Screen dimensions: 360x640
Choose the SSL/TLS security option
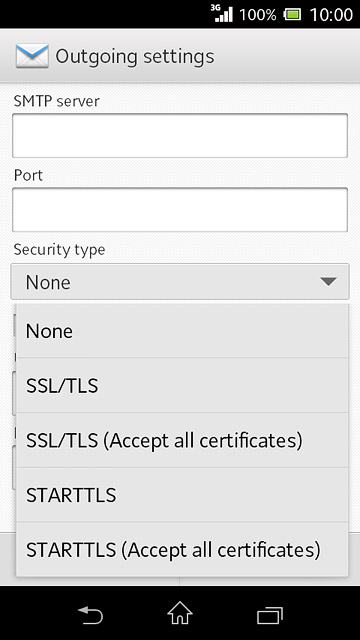click(x=182, y=385)
